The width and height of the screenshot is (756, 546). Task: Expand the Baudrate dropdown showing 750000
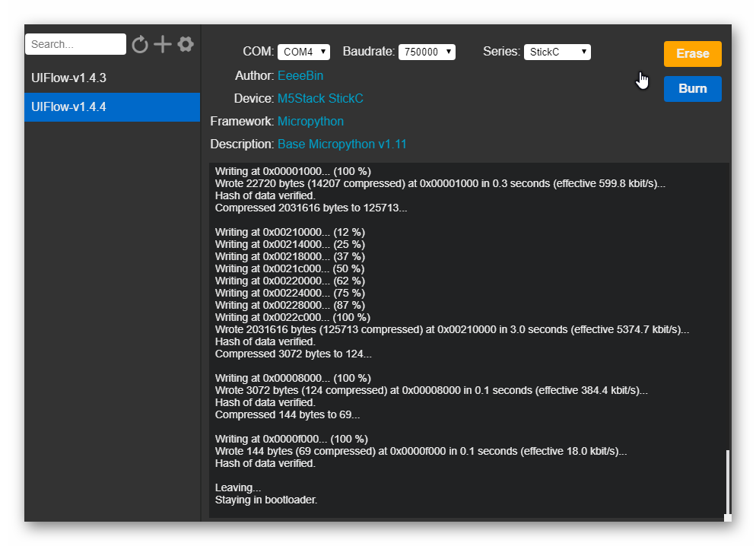pyautogui.click(x=427, y=52)
